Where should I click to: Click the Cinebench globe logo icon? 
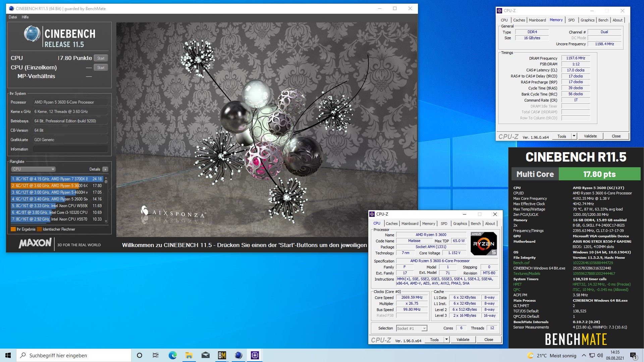click(32, 34)
